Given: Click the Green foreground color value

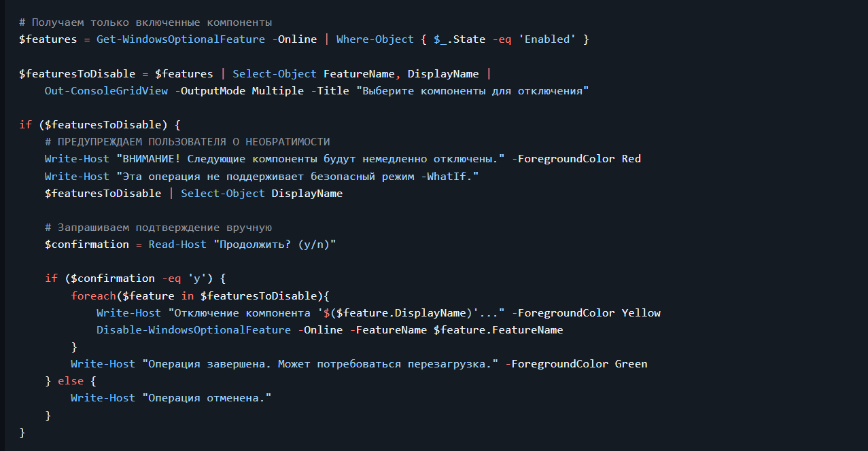Looking at the screenshot, I should pyautogui.click(x=631, y=364).
